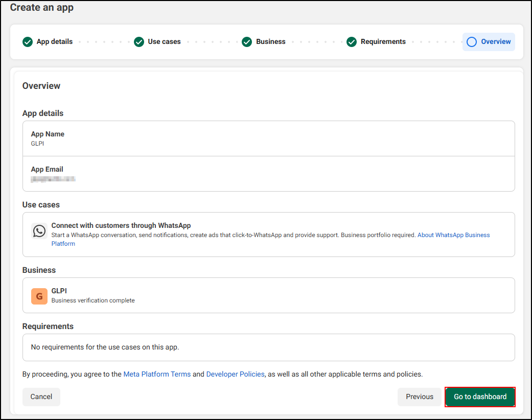Select the Overview step tab
This screenshot has height=420, width=532.
pyautogui.click(x=495, y=42)
